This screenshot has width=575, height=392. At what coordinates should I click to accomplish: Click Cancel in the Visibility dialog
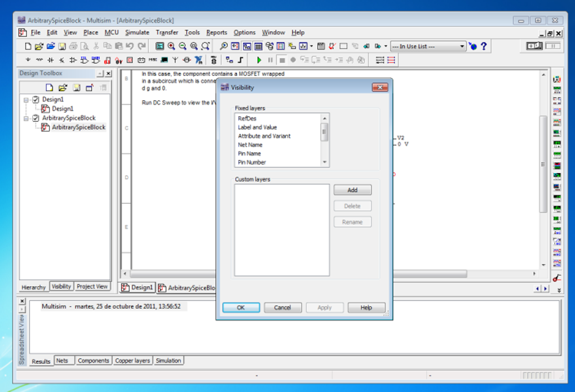tap(282, 308)
